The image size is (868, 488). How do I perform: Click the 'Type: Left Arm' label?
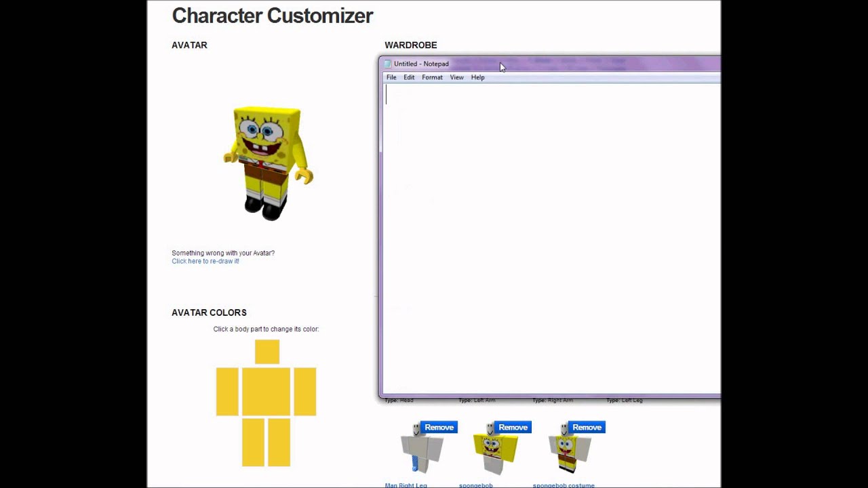(477, 401)
